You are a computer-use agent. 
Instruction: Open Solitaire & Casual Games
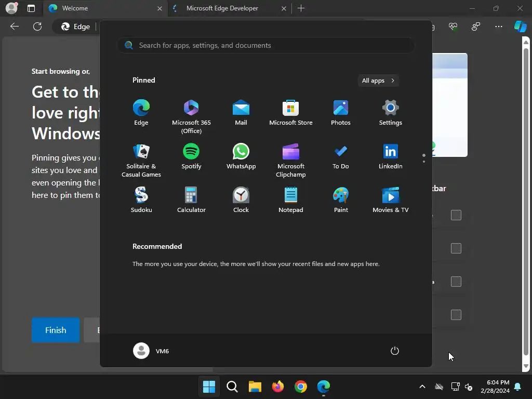coord(141,160)
